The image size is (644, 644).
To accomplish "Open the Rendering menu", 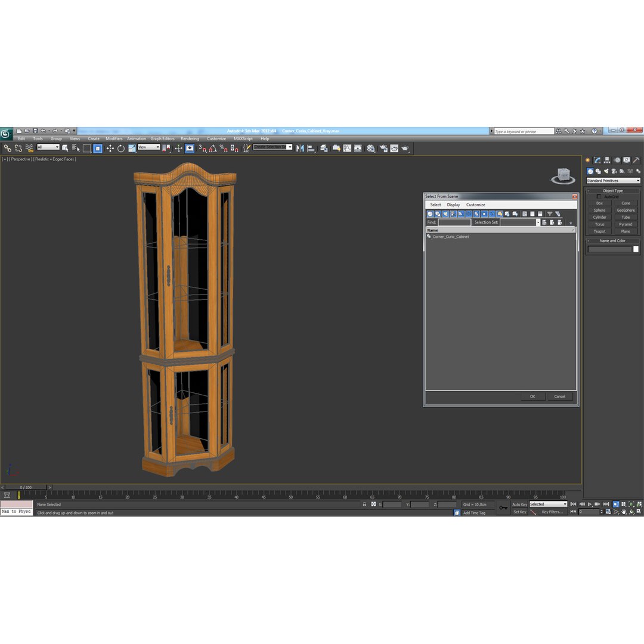I will point(190,139).
